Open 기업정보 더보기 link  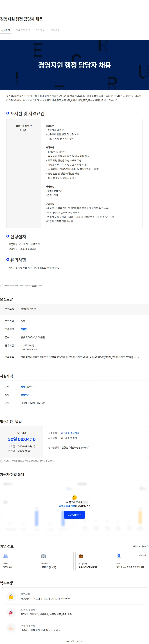(x=140, y=546)
